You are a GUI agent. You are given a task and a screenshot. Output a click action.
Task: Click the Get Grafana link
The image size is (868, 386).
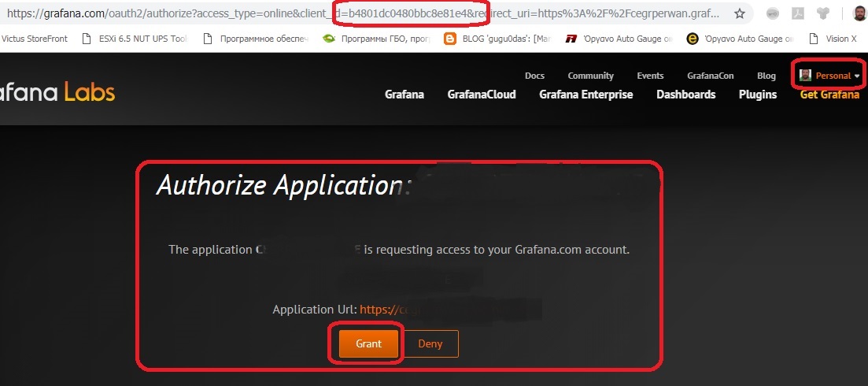(829, 95)
